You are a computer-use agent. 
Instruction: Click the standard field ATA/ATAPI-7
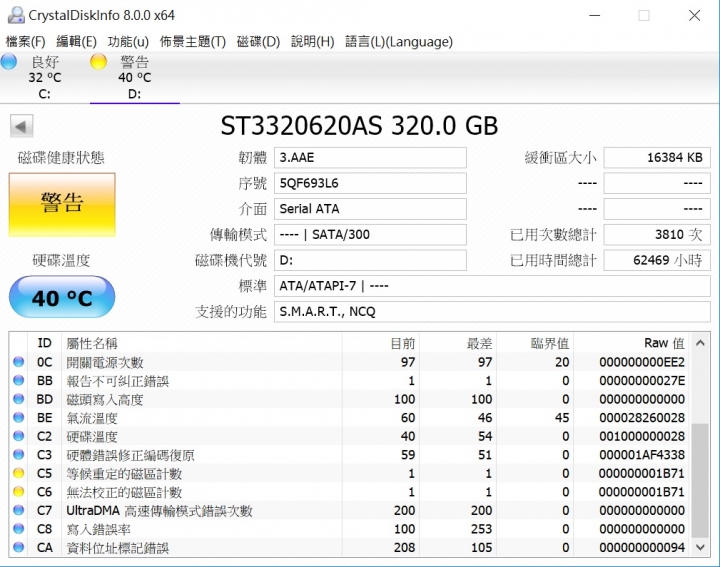click(492, 286)
